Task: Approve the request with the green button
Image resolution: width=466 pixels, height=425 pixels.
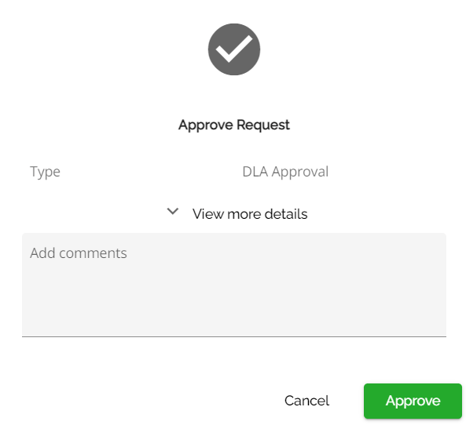Action: click(x=413, y=401)
